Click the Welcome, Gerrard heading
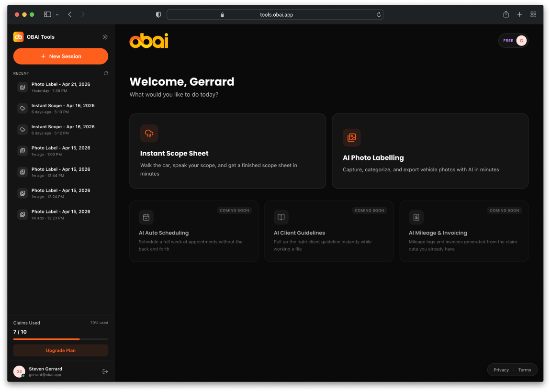The height and width of the screenshot is (392, 551). (x=182, y=82)
